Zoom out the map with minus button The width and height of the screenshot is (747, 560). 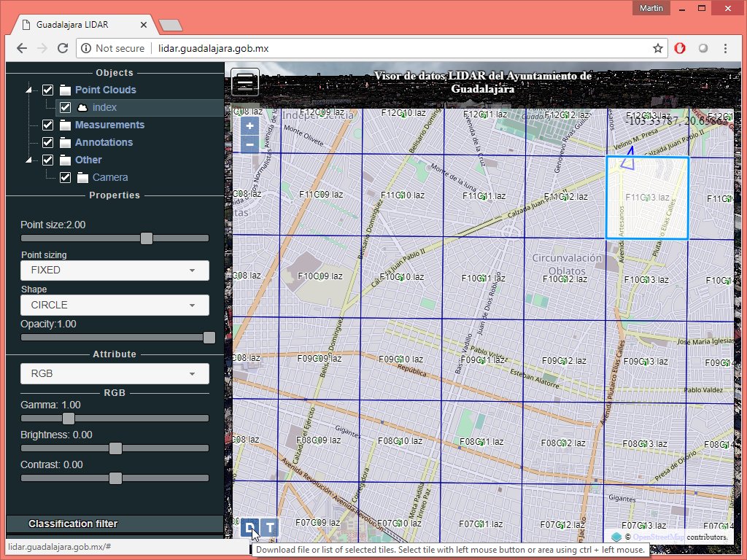[249, 144]
